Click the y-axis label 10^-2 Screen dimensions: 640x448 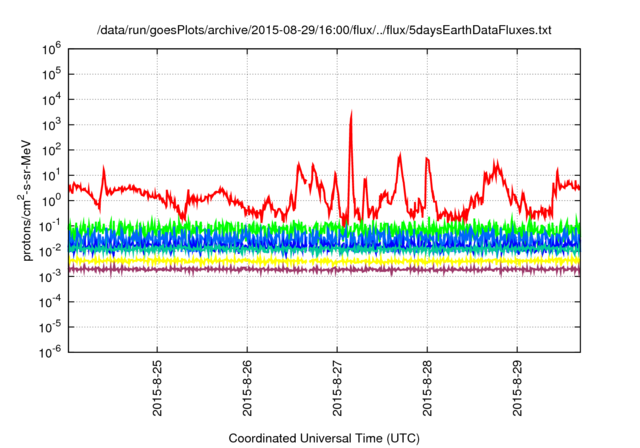point(50,253)
